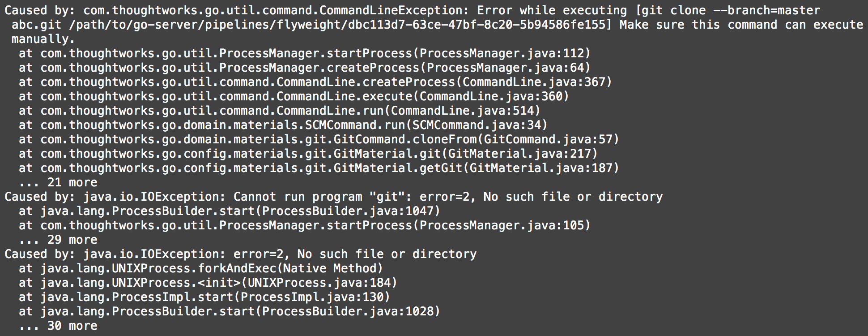868x336 pixels.
Task: Click UNIXProcess.forkAndExec(Native Method) line
Action: pos(201,268)
